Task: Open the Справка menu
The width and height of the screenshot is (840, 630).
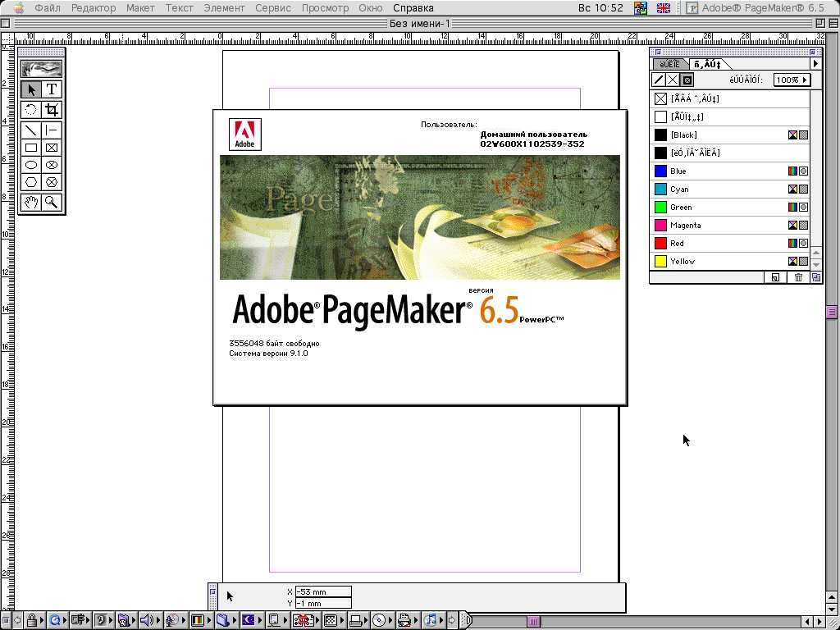Action: click(x=413, y=8)
